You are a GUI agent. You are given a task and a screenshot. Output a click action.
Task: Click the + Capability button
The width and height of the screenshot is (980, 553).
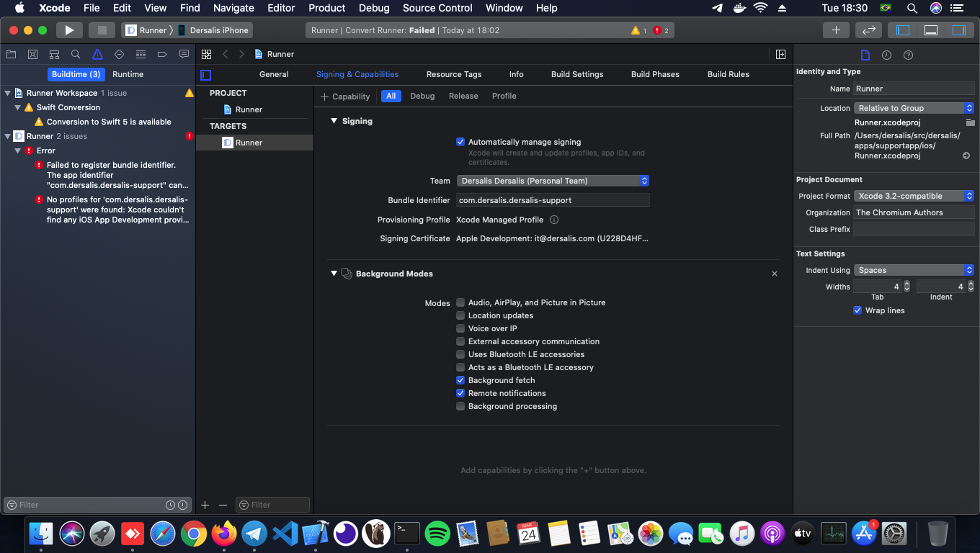click(345, 96)
